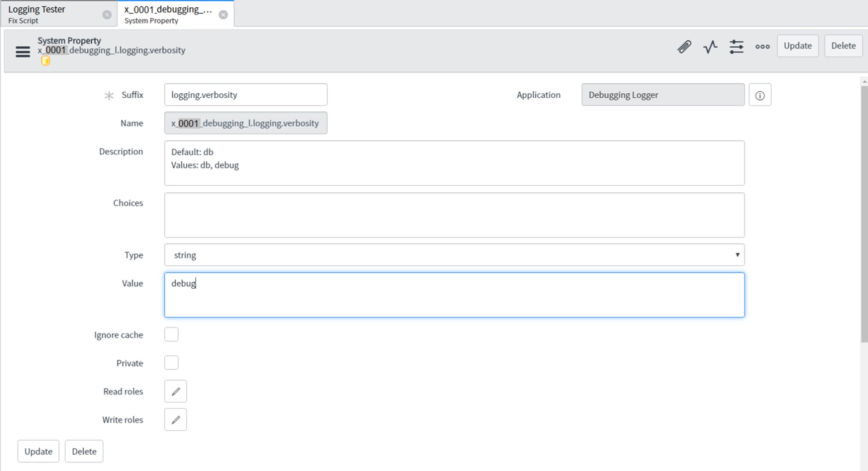This screenshot has height=471, width=868.
Task: Open the more options ellipsis menu
Action: [762, 46]
